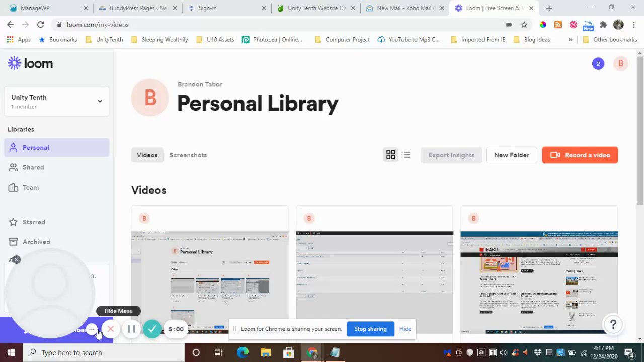644x362 pixels.
Task: Reload the page
Action: coord(40,25)
